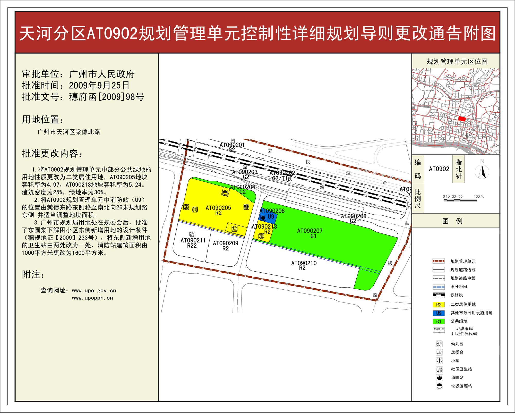Screen dimensions: 515x420
Task: Click the 小 school icon above AT090211
Action: (x=192, y=234)
